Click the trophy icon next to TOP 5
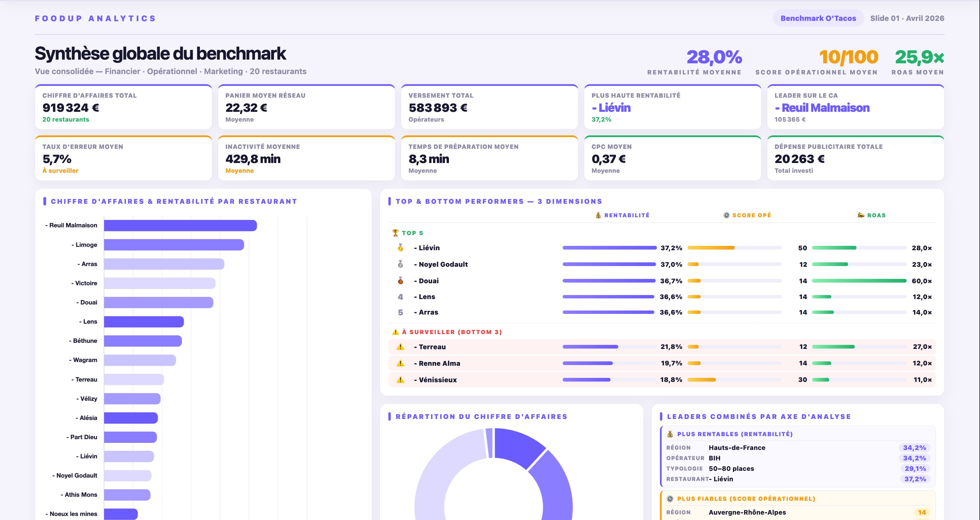980x520 pixels. (x=395, y=233)
